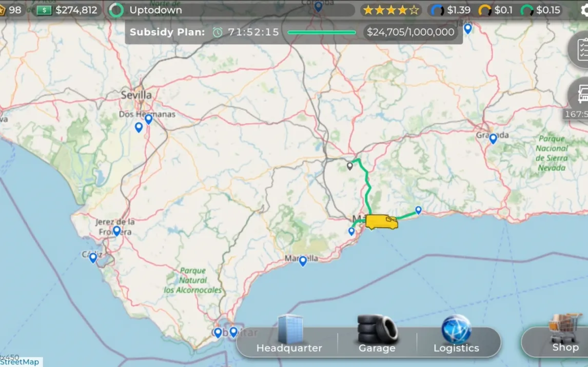This screenshot has height=367, width=588.
Task: Click the Uptodown company name
Action: coord(155,10)
